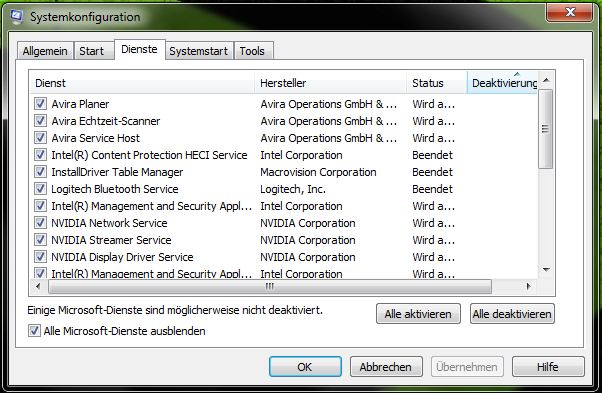This screenshot has height=393, width=602.
Task: Sort list by Status column header
Action: (437, 83)
